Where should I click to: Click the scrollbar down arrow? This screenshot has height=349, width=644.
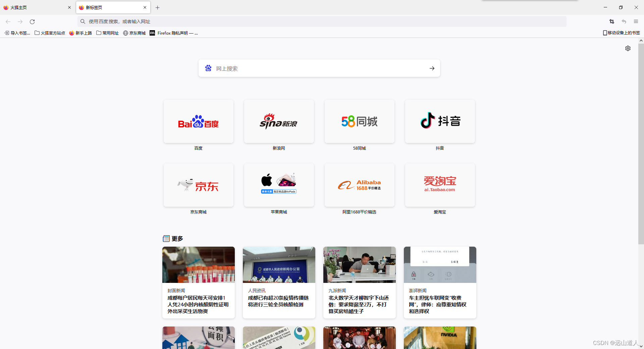point(641,346)
